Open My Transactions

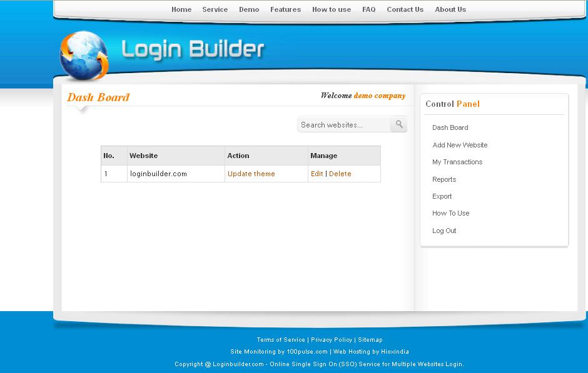pos(457,162)
